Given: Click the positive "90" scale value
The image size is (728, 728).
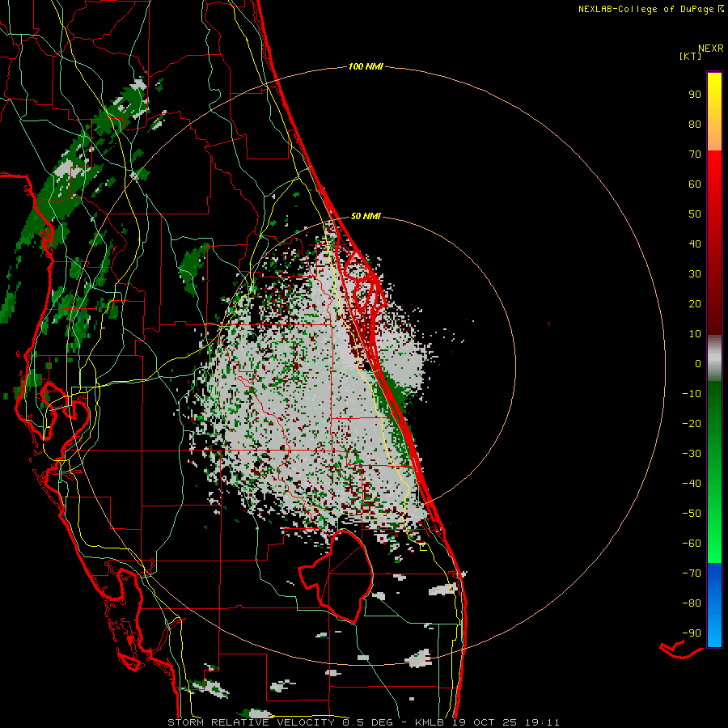Looking at the screenshot, I should (x=695, y=95).
